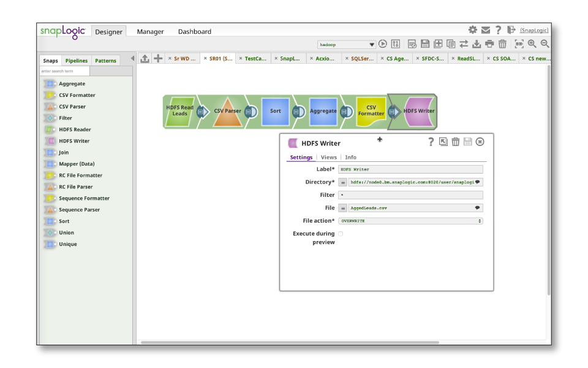The image size is (588, 368).
Task: Open suggestion bubble in File field
Action: pyautogui.click(x=477, y=208)
